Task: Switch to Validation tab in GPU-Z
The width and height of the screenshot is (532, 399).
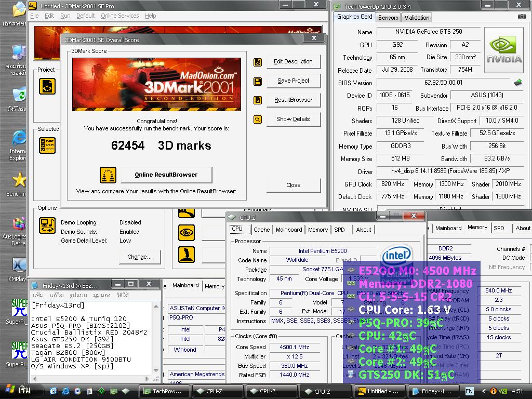Action: click(417, 18)
